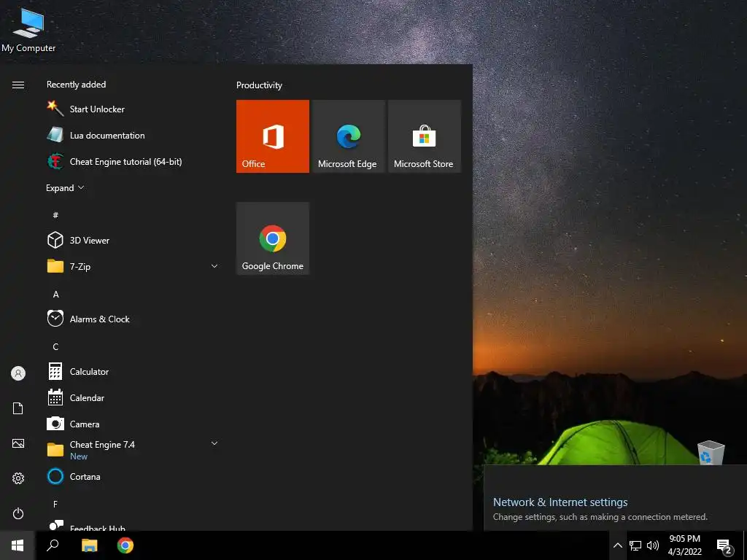The image size is (747, 560).
Task: Open Feedback Hub entry
Action: [x=133, y=526]
